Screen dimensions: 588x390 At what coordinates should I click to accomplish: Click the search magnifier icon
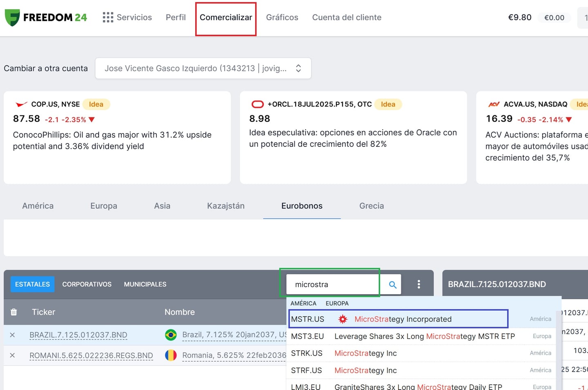tap(391, 284)
